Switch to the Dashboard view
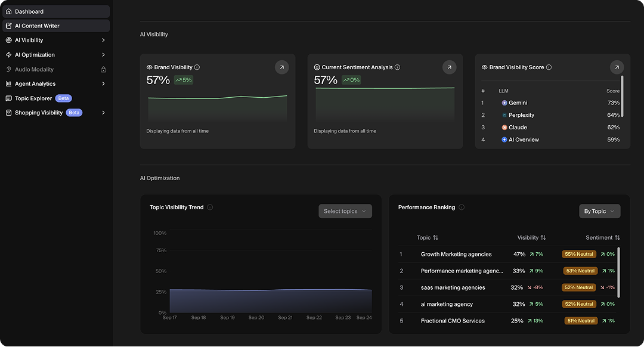644x347 pixels. click(28, 11)
